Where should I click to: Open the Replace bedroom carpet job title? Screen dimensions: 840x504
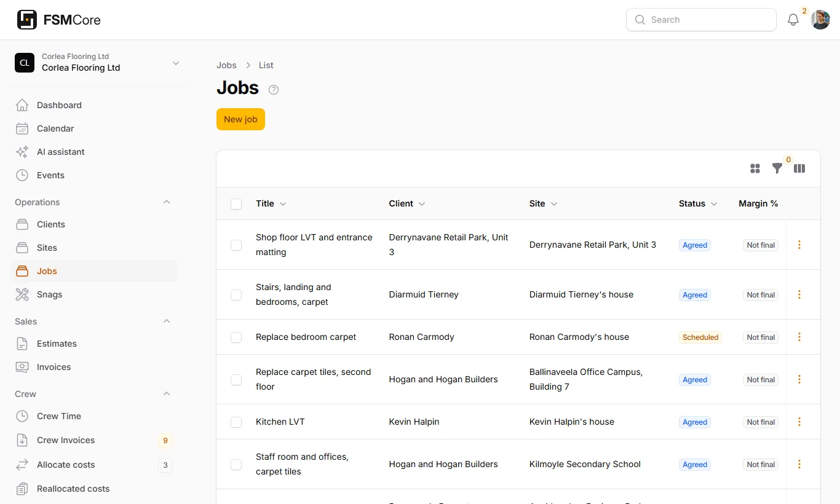pyautogui.click(x=306, y=337)
